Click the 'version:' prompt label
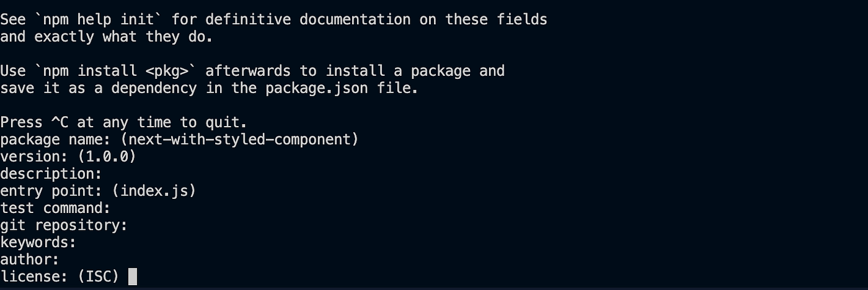Viewport: 868px width, 290px height. point(34,156)
